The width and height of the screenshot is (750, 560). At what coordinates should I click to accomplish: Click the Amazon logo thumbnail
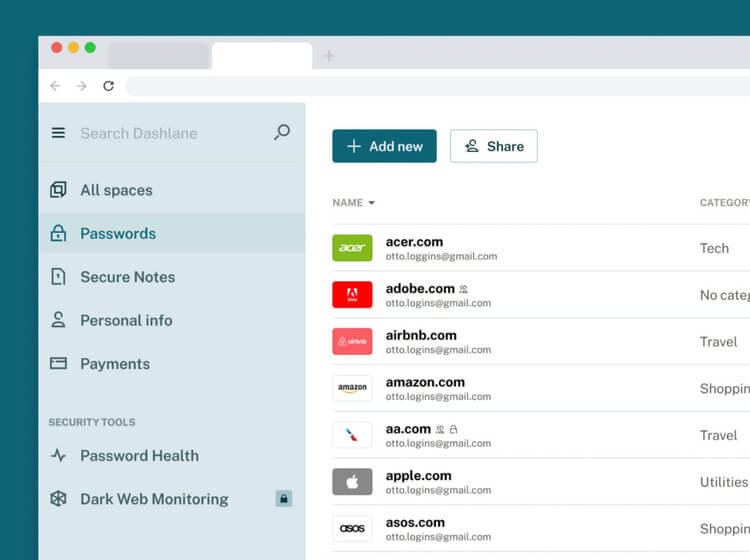[353, 388]
